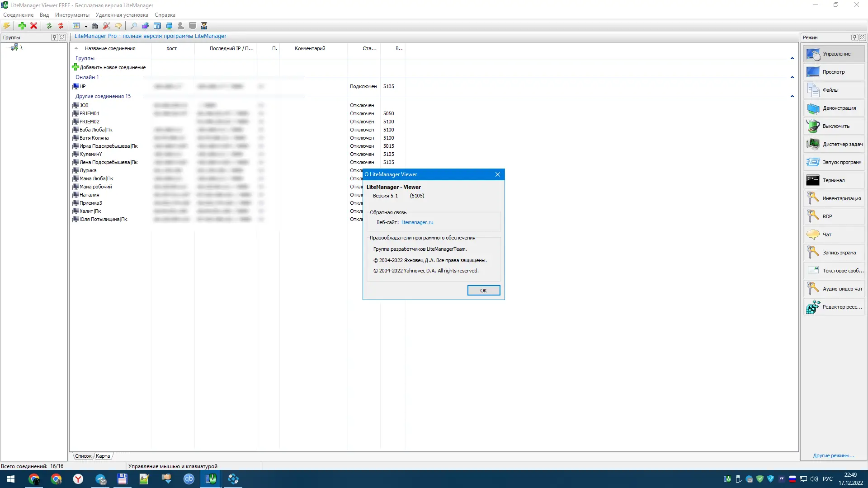The height and width of the screenshot is (488, 868).
Task: Click the red X delete connection icon
Action: (33, 26)
